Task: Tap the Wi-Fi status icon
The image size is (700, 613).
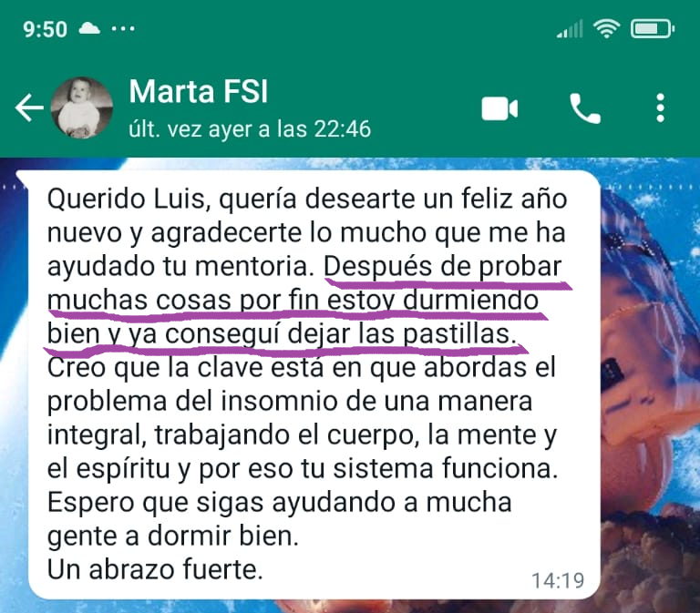Action: tap(606, 29)
